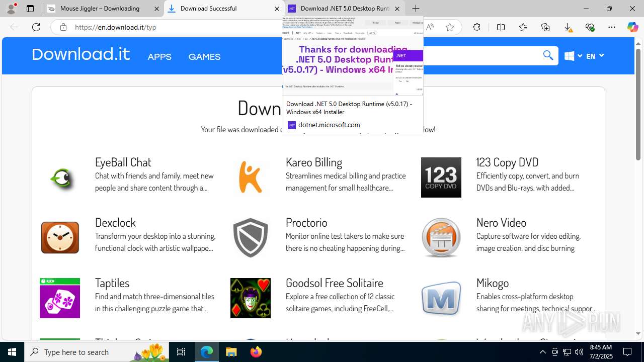Open the browser Extensions icon
The height and width of the screenshot is (362, 644).
click(476, 27)
